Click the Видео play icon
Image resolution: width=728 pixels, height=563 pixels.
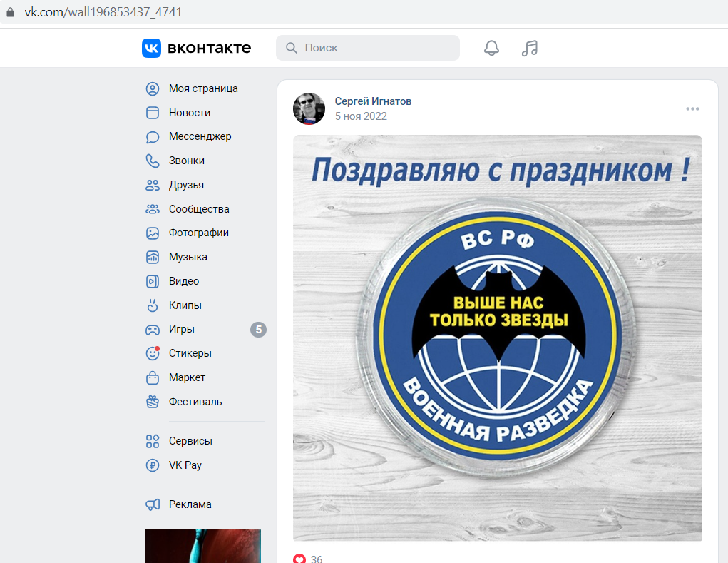153,281
